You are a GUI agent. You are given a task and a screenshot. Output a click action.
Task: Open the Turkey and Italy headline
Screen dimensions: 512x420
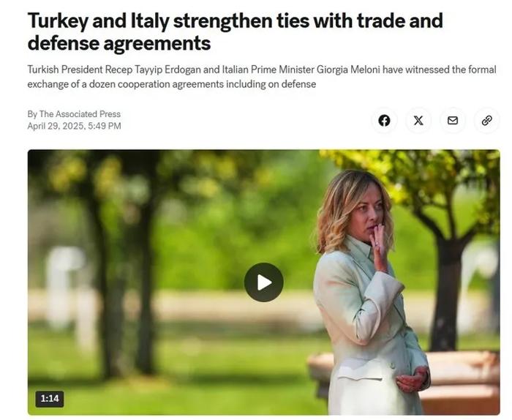tap(235, 31)
